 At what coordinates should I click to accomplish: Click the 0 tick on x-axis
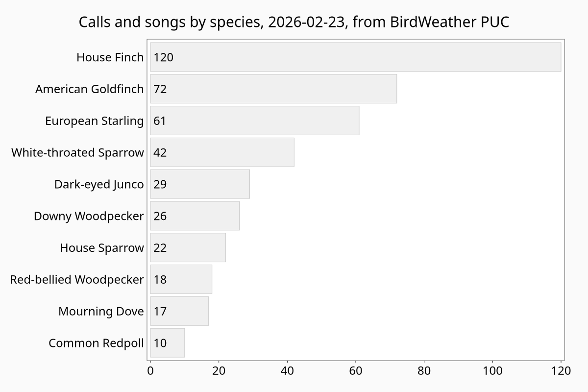point(150,371)
